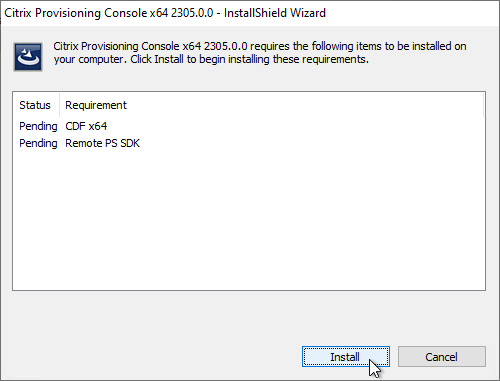The image size is (500, 381).
Task: Sort by the Status column header
Action: (x=36, y=105)
